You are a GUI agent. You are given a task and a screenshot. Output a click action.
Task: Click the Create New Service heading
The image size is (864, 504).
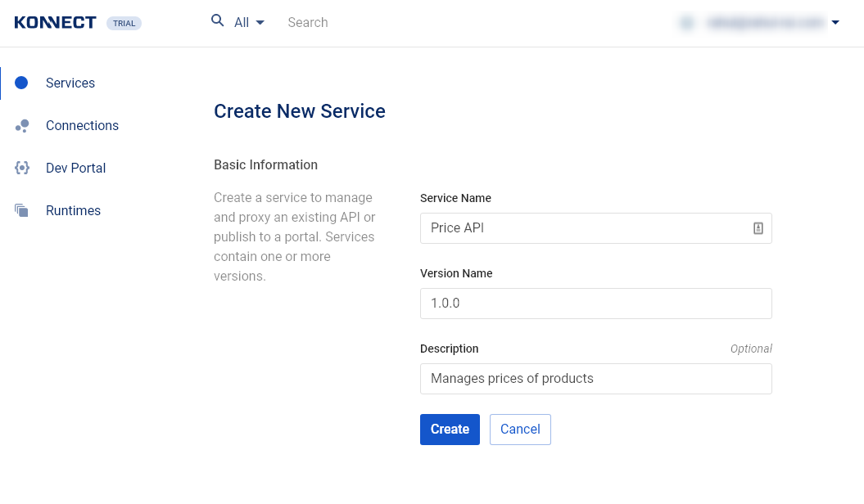(300, 111)
